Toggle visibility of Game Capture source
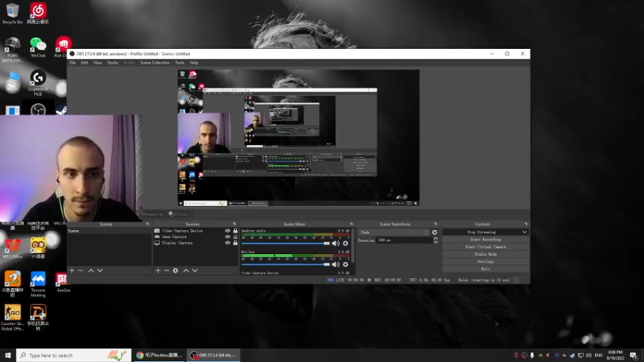Image resolution: width=644 pixels, height=362 pixels. pos(228,237)
